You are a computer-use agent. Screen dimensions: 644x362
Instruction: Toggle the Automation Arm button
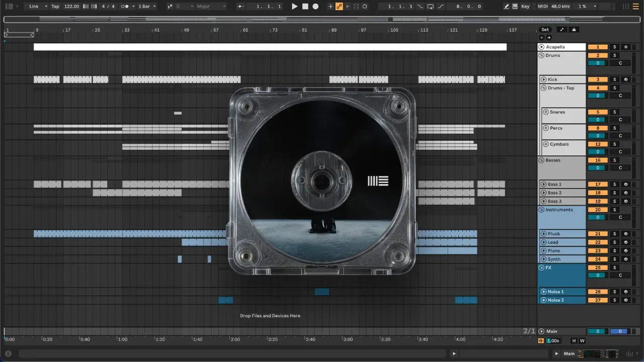click(339, 7)
